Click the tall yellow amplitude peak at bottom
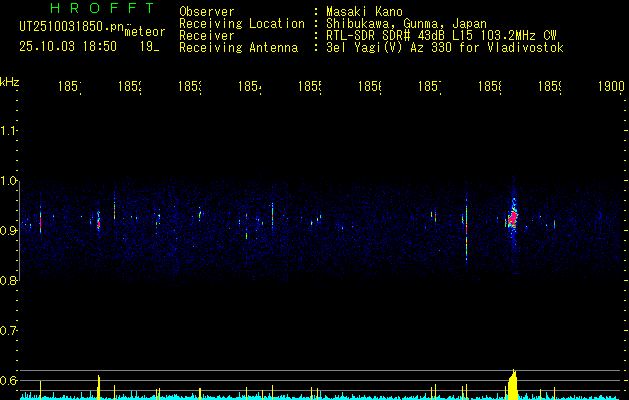 513,384
